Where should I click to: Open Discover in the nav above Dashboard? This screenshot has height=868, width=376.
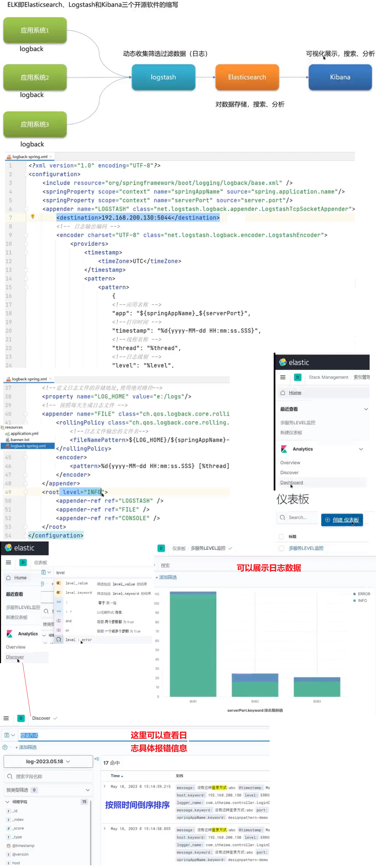(289, 472)
